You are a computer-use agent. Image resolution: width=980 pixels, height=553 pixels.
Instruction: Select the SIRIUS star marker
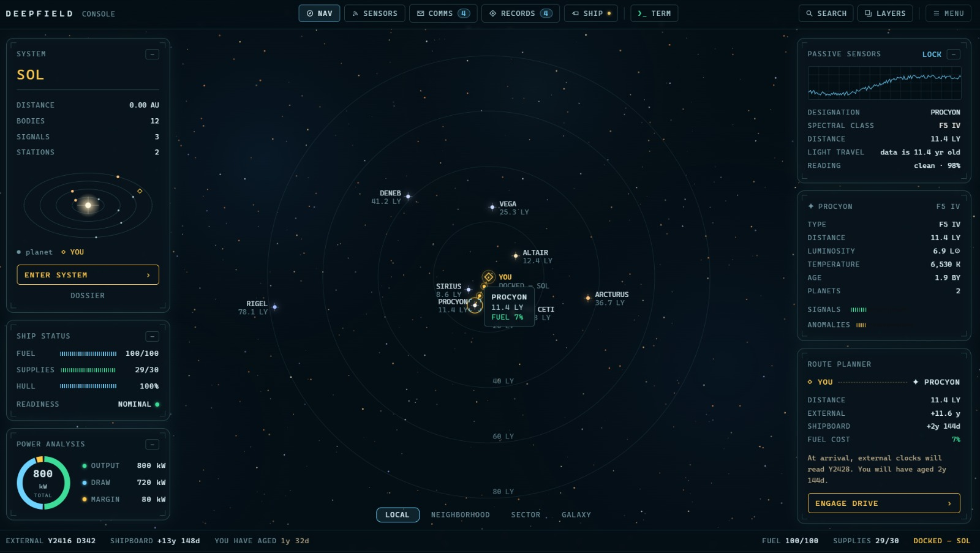point(469,290)
